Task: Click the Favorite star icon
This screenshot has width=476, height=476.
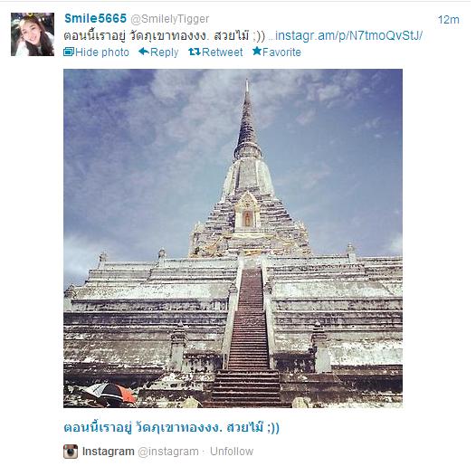Action: click(257, 52)
